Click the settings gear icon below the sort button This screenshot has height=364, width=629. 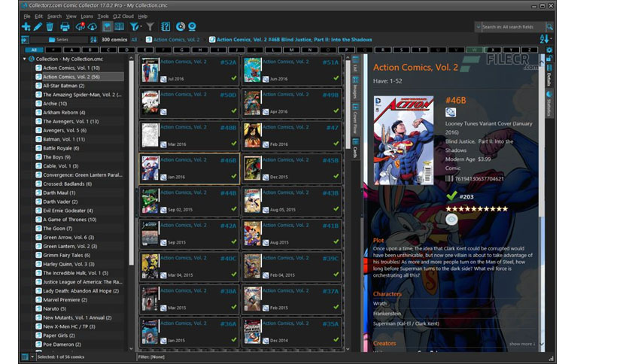coord(549,50)
